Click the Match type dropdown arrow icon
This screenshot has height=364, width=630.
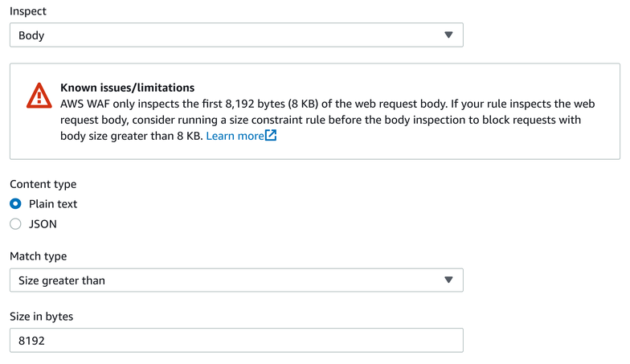pos(448,280)
